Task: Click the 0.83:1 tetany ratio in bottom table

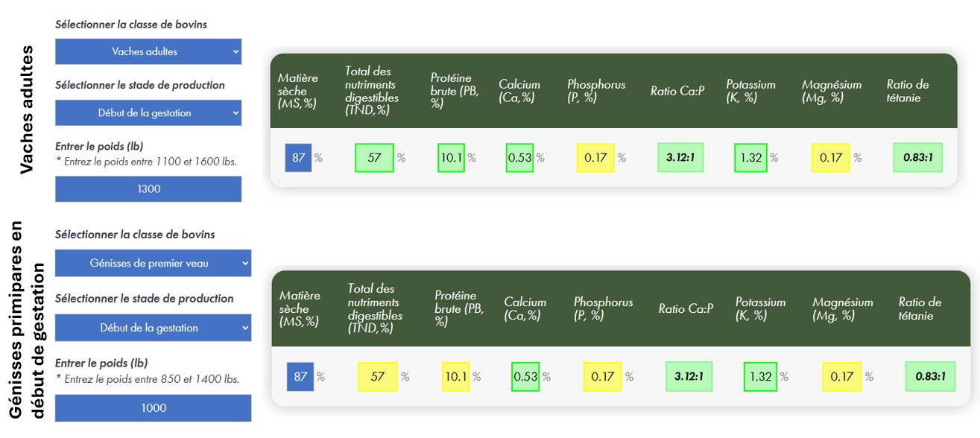Action: click(x=930, y=377)
